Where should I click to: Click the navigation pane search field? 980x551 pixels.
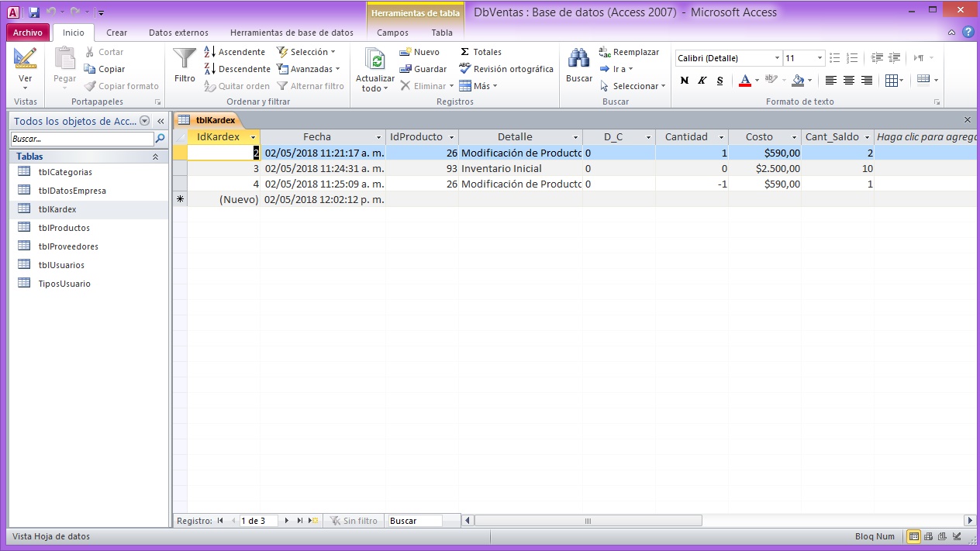coord(82,139)
